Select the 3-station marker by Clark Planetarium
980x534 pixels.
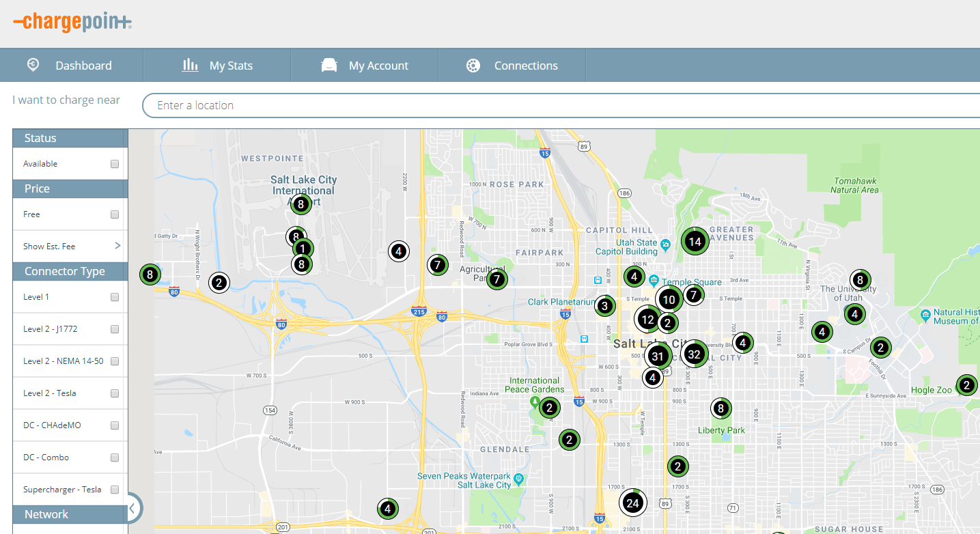pos(604,306)
